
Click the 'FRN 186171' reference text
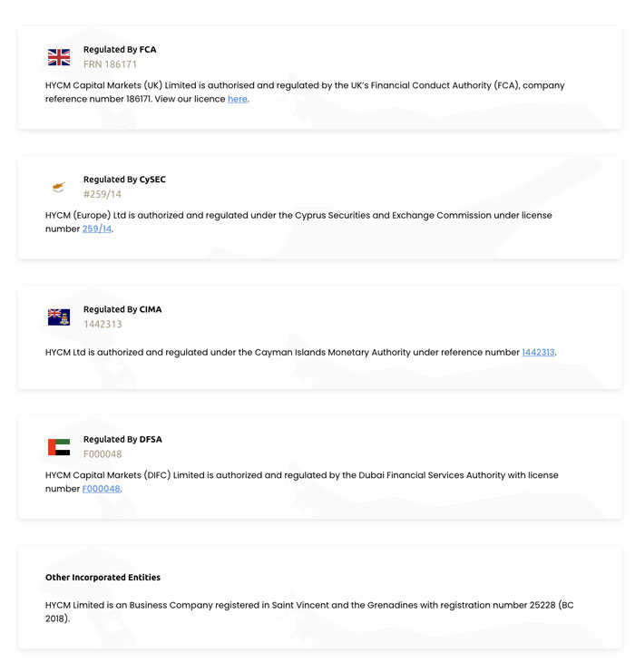click(110, 64)
